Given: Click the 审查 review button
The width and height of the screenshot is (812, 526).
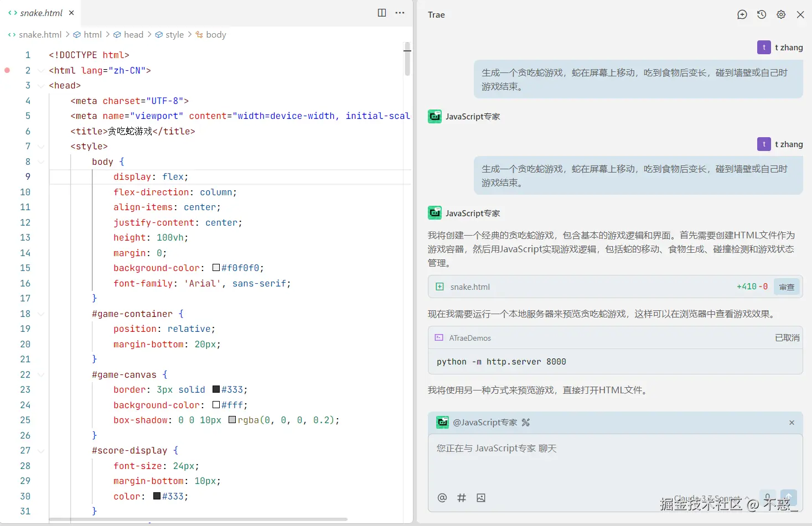Looking at the screenshot, I should coord(787,287).
